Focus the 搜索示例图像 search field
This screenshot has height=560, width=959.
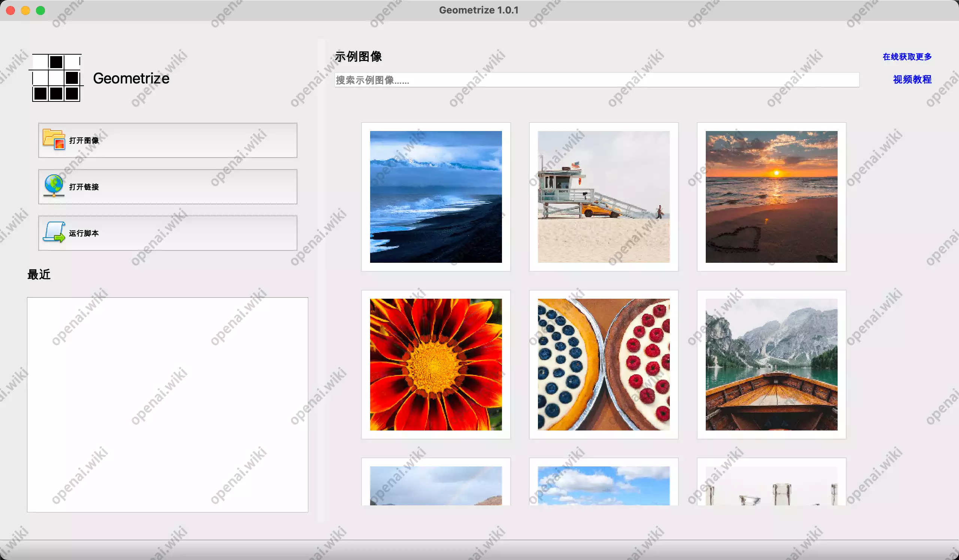[x=596, y=80]
